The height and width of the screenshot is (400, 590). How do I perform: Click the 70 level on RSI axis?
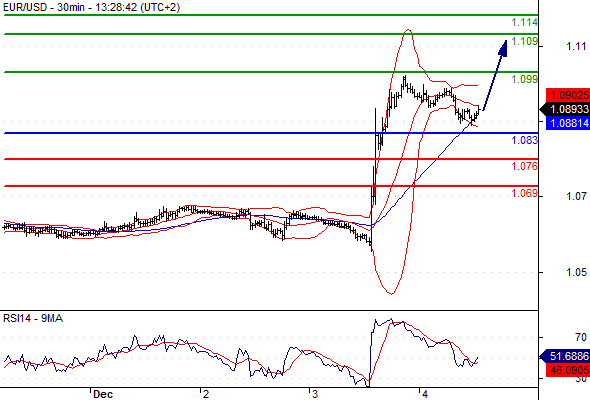(x=581, y=337)
